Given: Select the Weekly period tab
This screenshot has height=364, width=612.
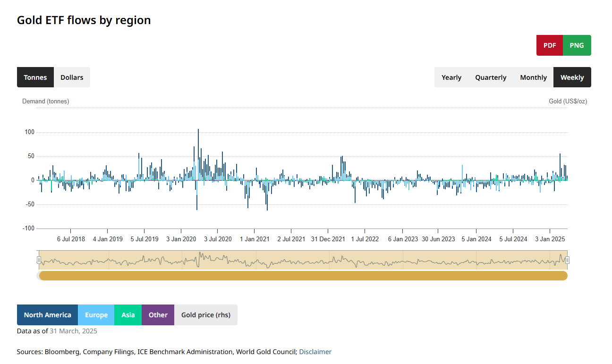Looking at the screenshot, I should coord(572,77).
